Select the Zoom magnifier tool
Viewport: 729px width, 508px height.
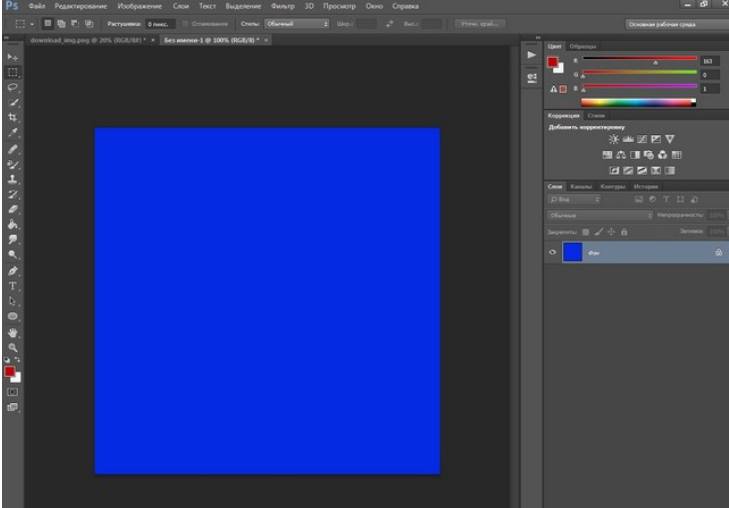point(13,348)
